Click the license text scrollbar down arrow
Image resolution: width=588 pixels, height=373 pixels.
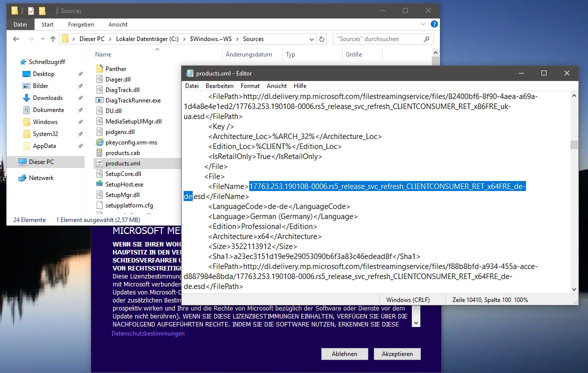click(416, 323)
